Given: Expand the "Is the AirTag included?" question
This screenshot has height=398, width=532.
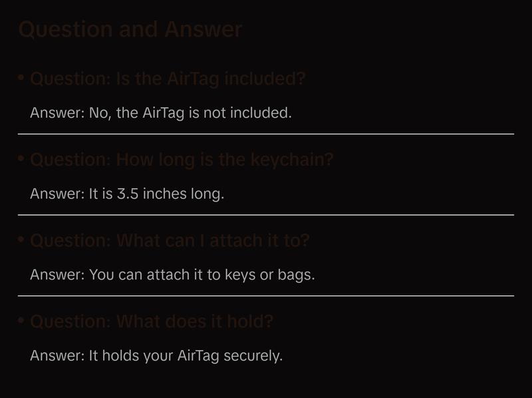Looking at the screenshot, I should point(168,79).
